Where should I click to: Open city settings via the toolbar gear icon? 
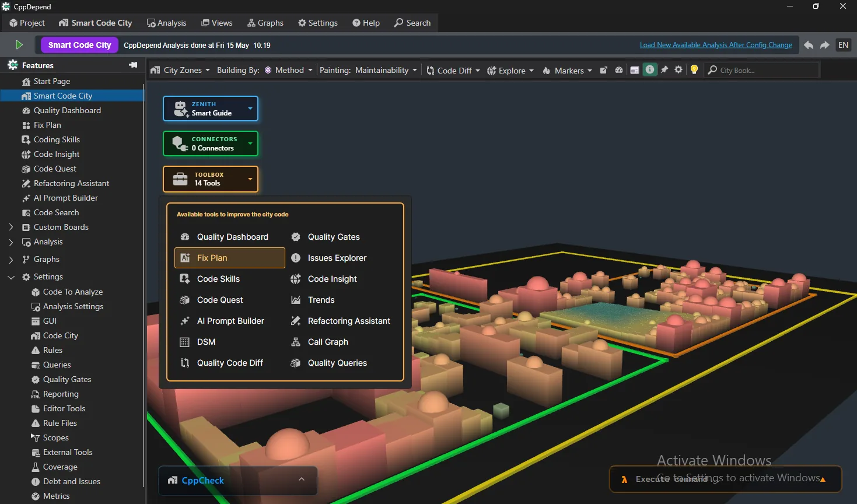tap(678, 70)
